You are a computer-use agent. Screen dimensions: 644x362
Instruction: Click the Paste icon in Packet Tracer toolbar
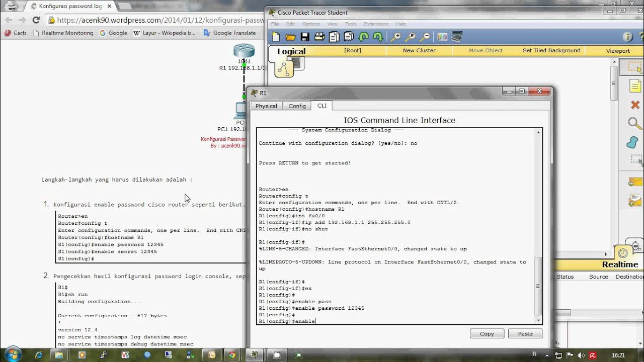pyautogui.click(x=349, y=37)
